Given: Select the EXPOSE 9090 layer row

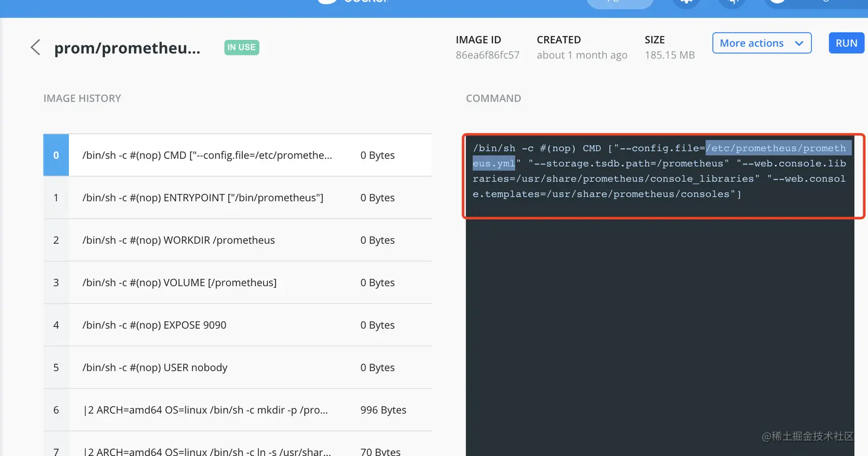Looking at the screenshot, I should (x=238, y=325).
